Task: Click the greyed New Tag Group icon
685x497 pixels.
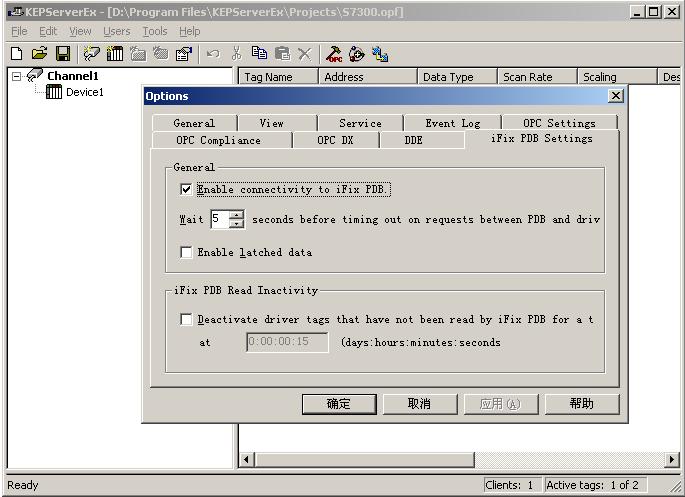Action: pos(138,54)
